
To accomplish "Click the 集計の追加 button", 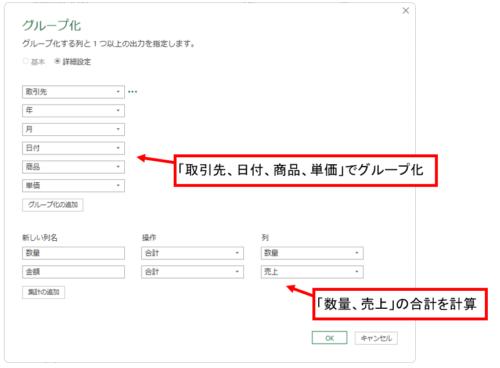I will click(43, 292).
